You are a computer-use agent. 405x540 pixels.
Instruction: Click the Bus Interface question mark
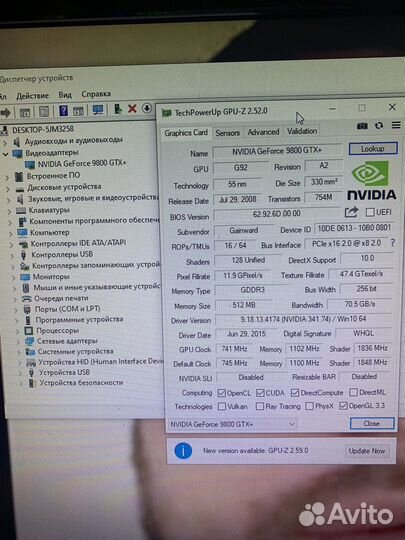point(393,243)
